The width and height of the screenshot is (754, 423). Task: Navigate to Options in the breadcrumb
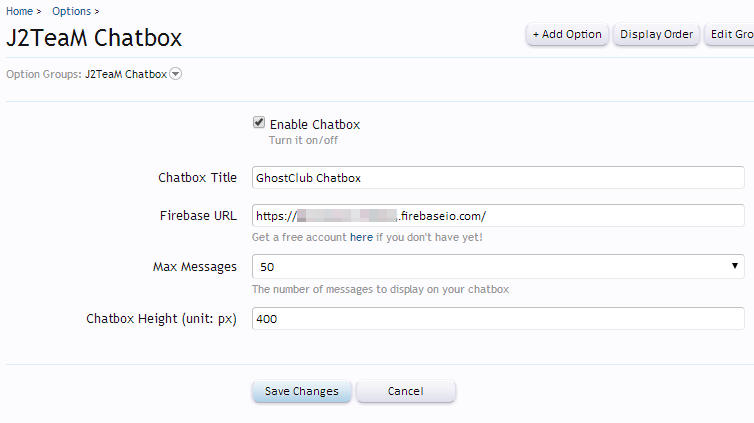click(71, 11)
